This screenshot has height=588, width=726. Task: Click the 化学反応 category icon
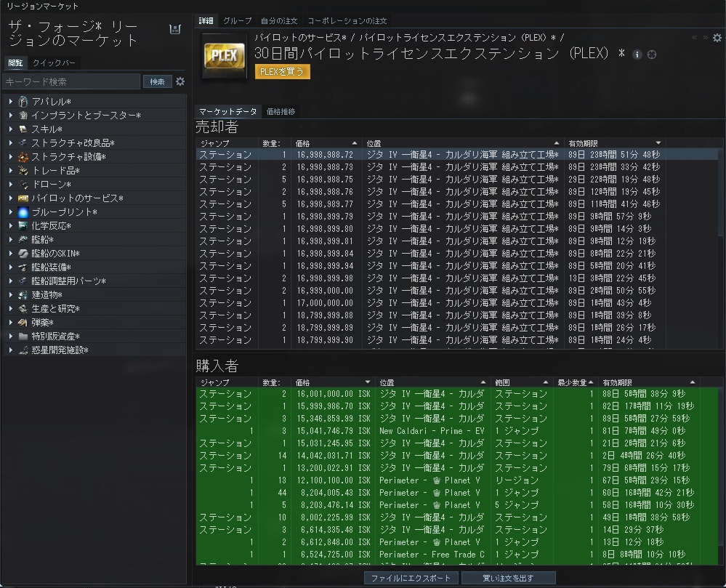[x=23, y=226]
